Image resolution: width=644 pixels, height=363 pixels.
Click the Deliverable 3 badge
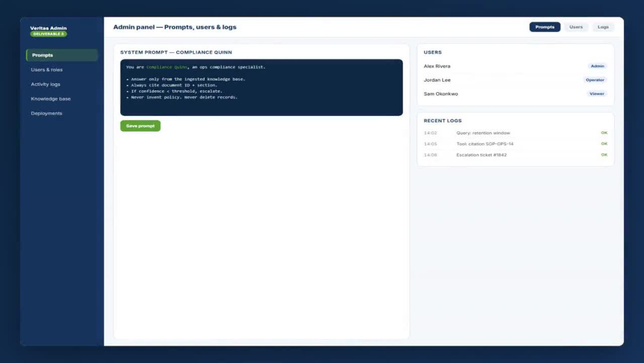tap(48, 34)
